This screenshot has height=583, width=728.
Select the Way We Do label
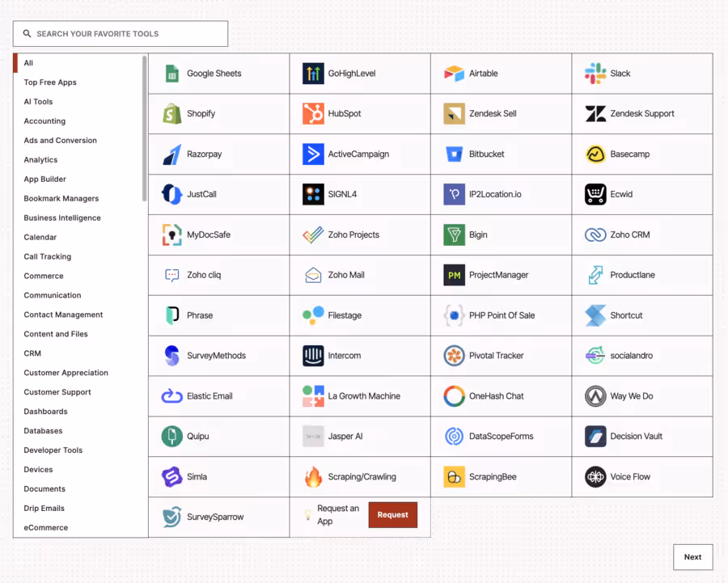point(632,396)
